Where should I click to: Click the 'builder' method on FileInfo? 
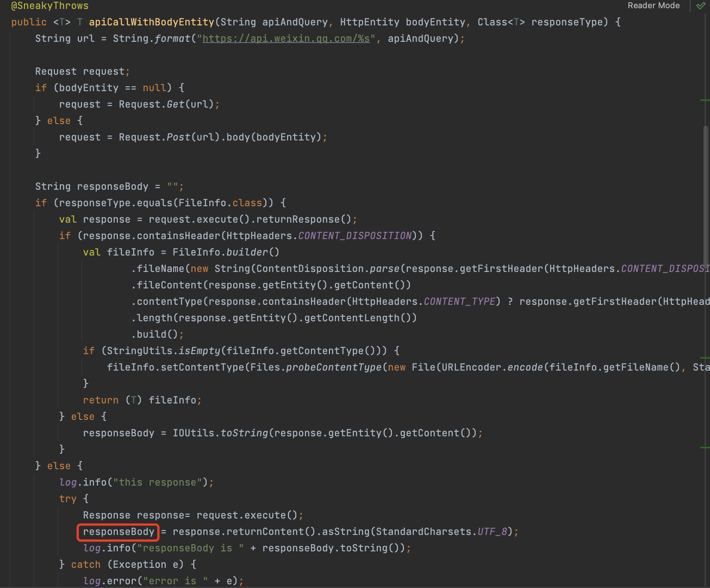(x=247, y=252)
